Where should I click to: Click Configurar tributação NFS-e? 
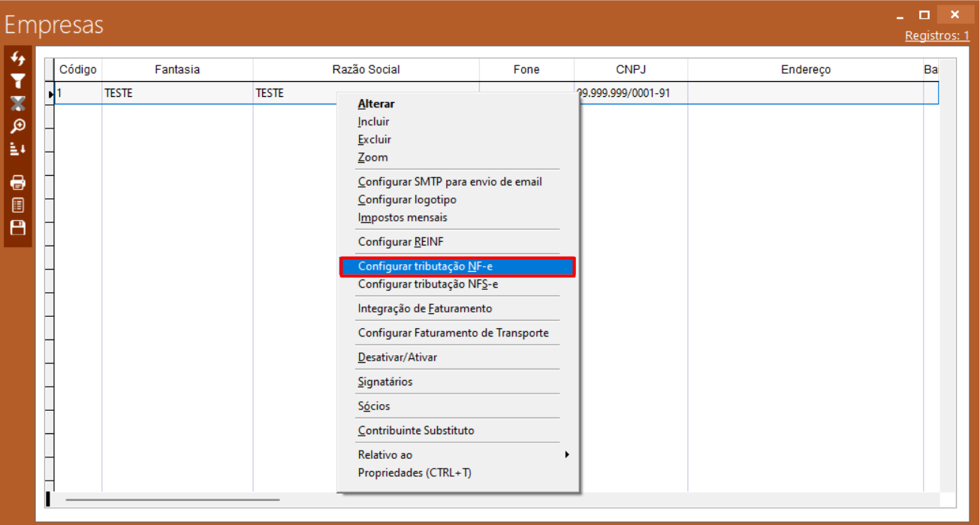click(x=428, y=285)
